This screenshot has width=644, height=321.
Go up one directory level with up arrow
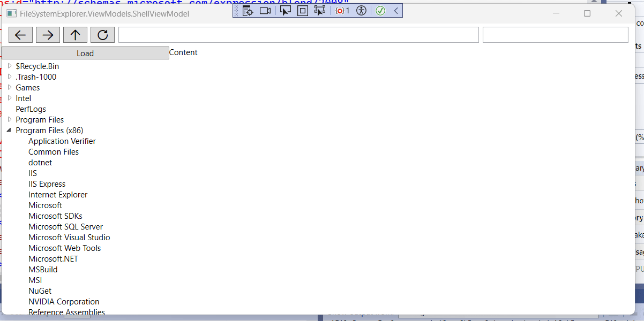[x=75, y=34]
